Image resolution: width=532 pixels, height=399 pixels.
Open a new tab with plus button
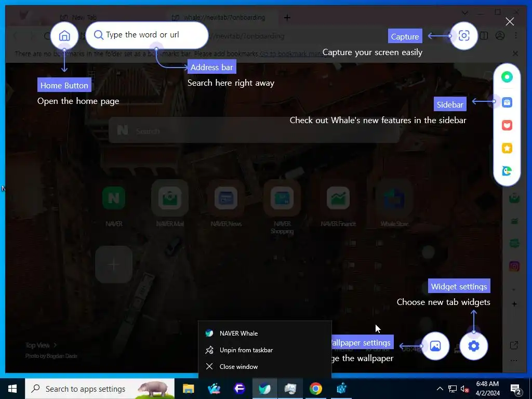click(x=287, y=17)
